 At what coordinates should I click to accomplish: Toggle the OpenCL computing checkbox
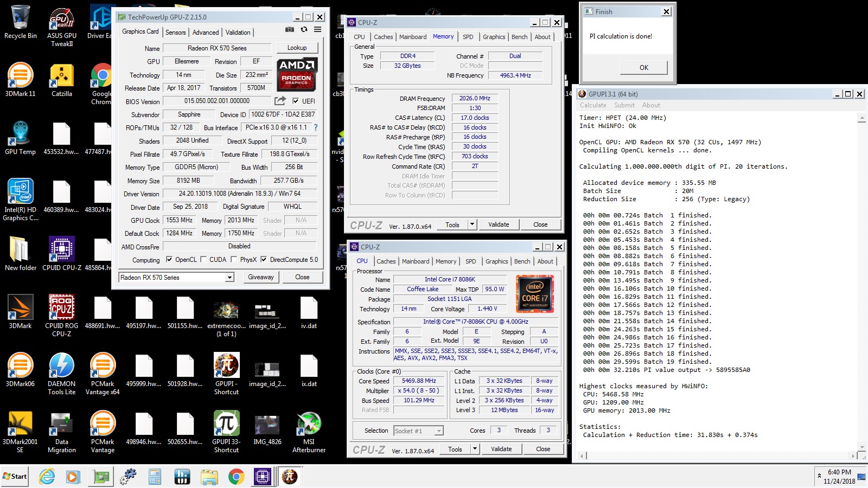tap(169, 259)
